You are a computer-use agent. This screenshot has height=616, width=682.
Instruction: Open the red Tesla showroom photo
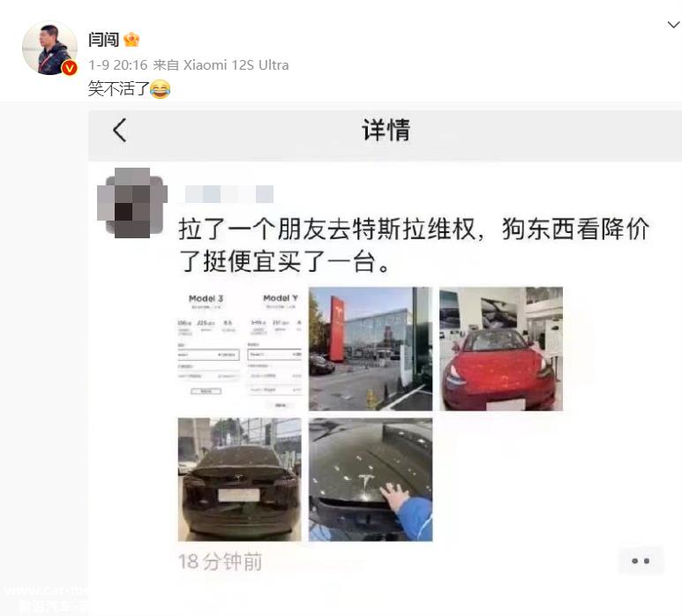tap(501, 349)
